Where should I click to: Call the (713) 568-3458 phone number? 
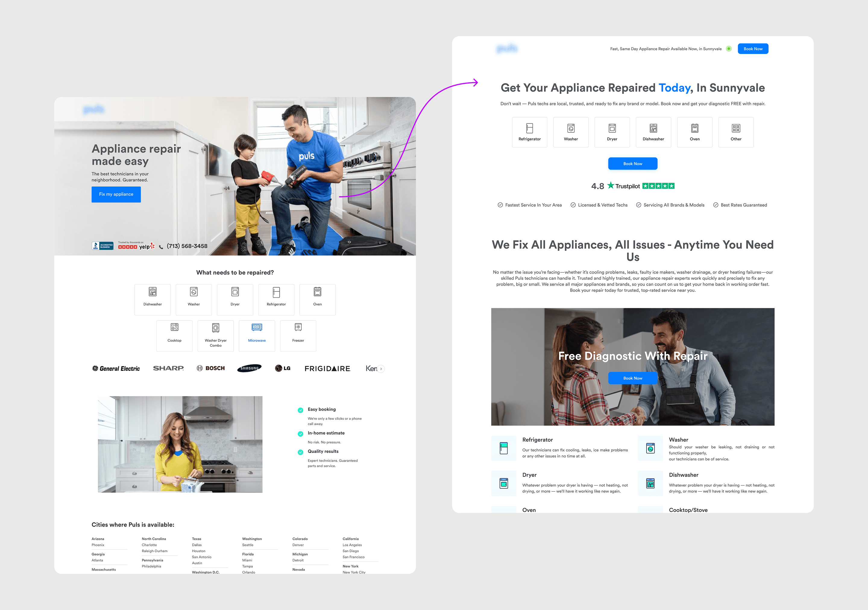click(x=187, y=246)
